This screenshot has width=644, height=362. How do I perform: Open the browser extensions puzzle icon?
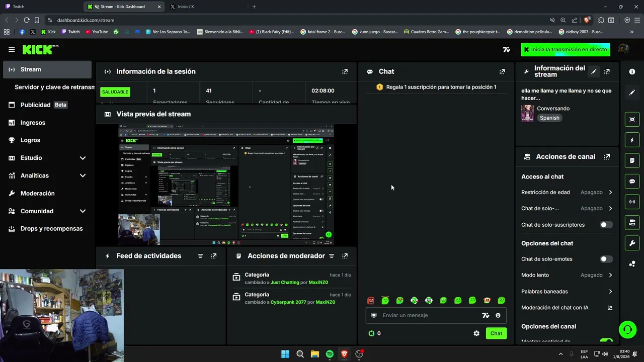(601, 20)
